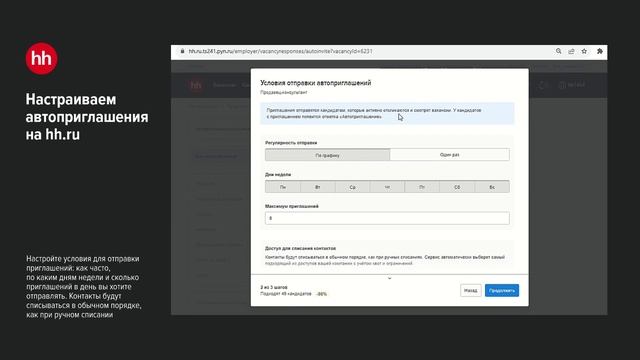Click the share page icon

tap(571, 51)
